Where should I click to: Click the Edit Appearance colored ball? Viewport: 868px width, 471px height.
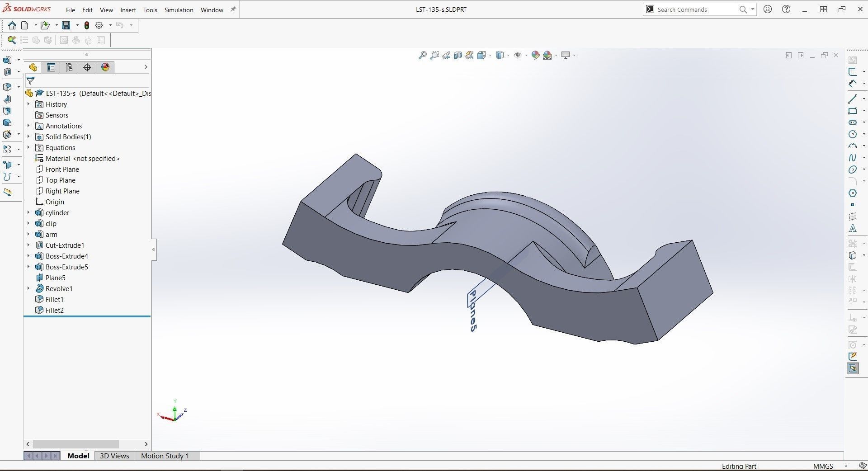click(535, 55)
